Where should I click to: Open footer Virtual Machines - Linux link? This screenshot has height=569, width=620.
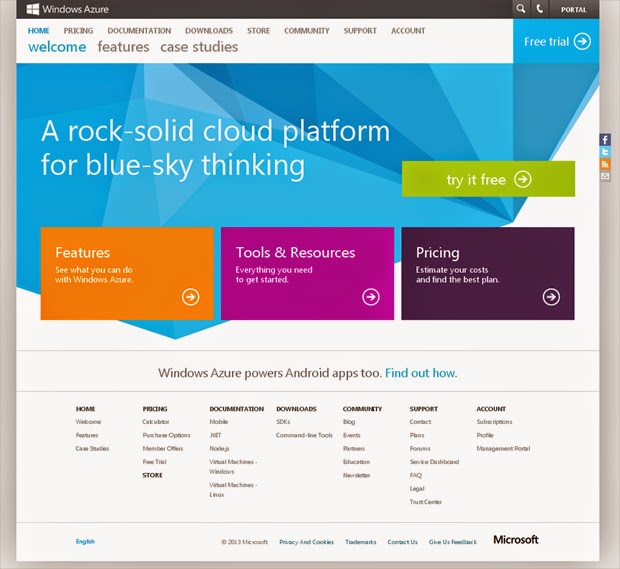point(233,490)
